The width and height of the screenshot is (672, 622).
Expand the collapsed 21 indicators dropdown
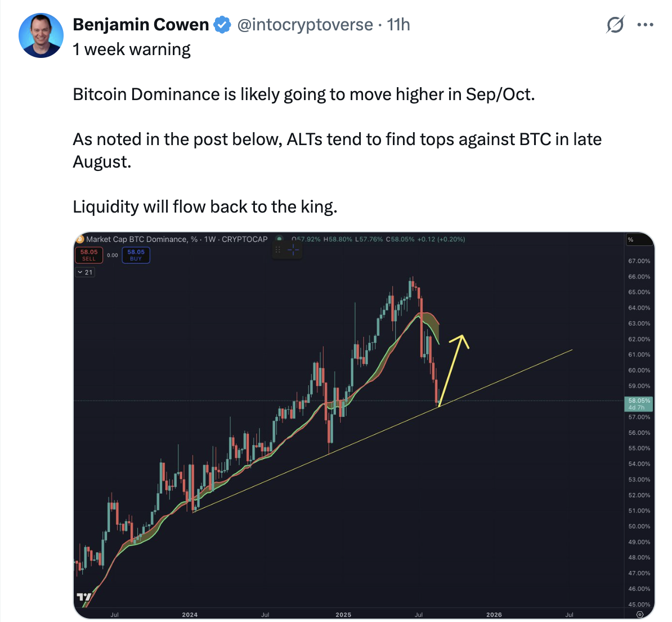click(85, 272)
